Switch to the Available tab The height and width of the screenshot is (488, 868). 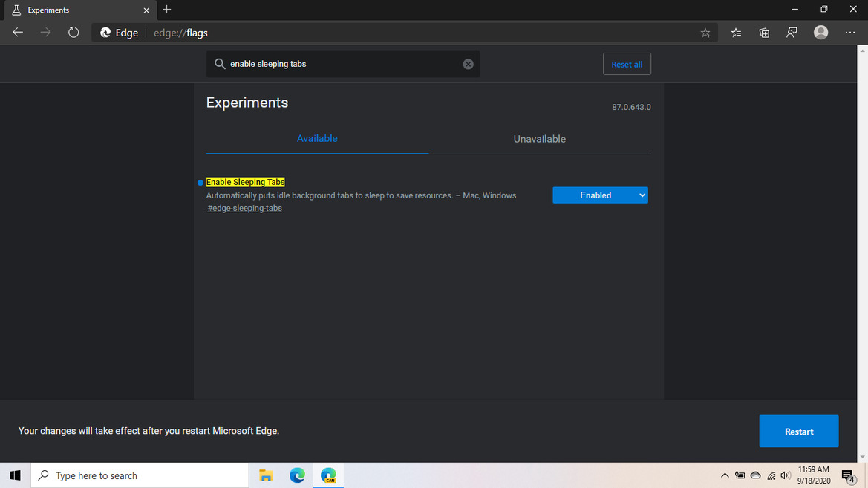click(317, 138)
